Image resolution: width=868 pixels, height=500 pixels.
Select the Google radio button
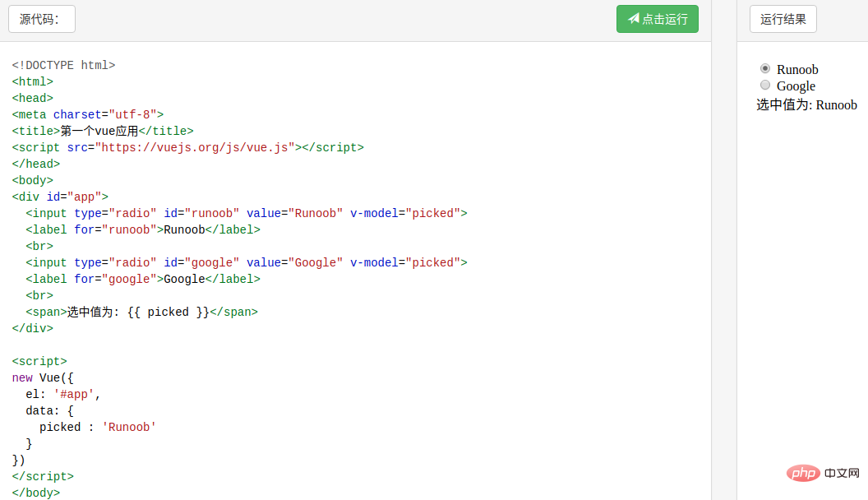(x=765, y=85)
